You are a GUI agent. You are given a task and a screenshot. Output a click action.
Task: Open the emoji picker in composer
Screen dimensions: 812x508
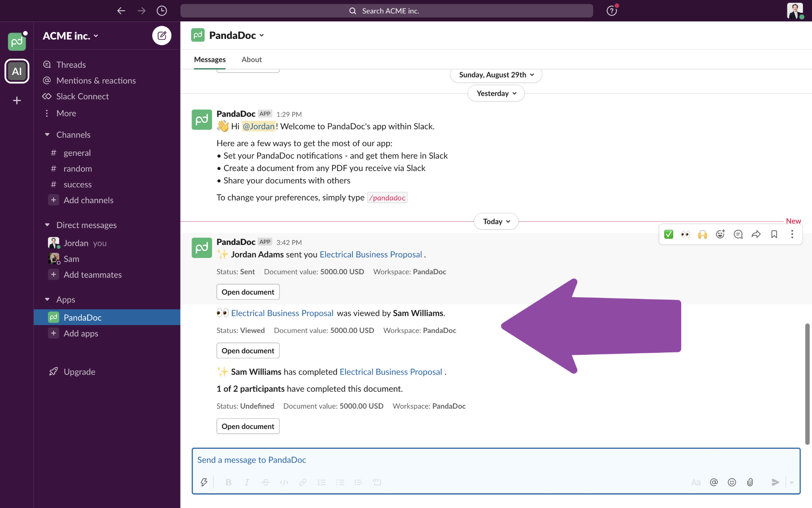point(732,482)
